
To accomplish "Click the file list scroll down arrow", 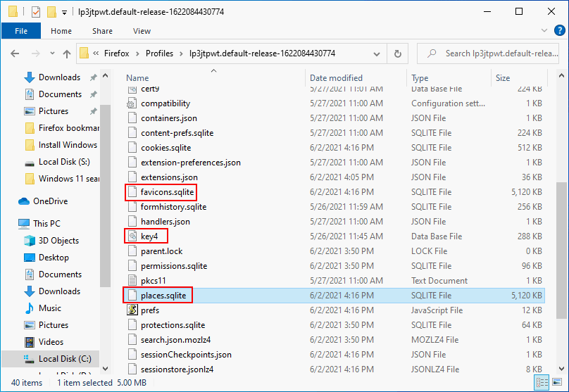I will pyautogui.click(x=561, y=369).
